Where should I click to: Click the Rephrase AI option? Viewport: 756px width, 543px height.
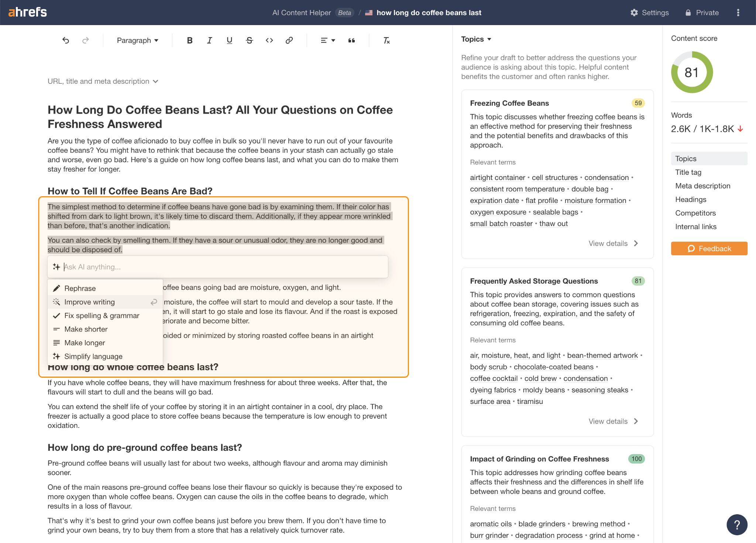click(x=80, y=288)
